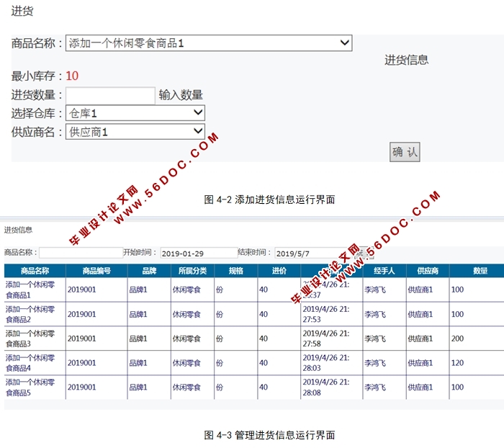Screen dimensions: 504x448
Task: Click the 进货信息 heading above the search bar
Action: click(x=18, y=230)
